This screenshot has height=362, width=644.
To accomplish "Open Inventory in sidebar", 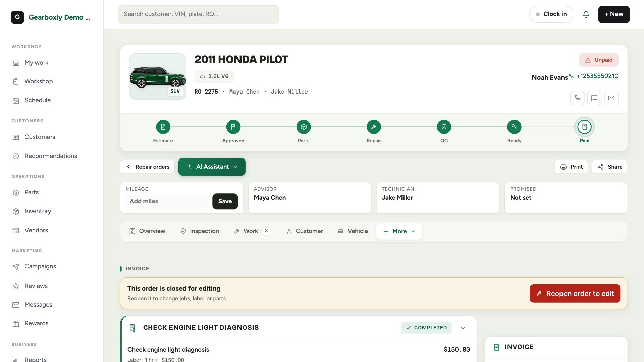I will coord(38,211).
